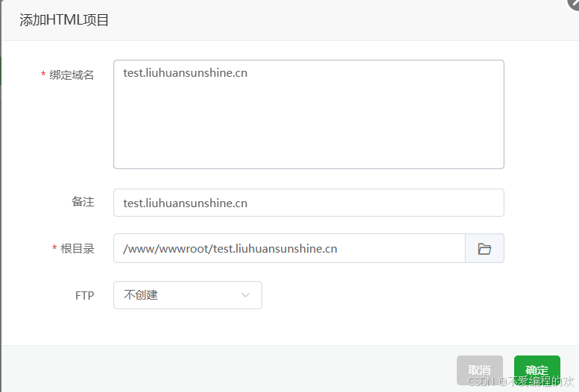
Task: Click the 绑定域名 field label
Action: coord(72,75)
